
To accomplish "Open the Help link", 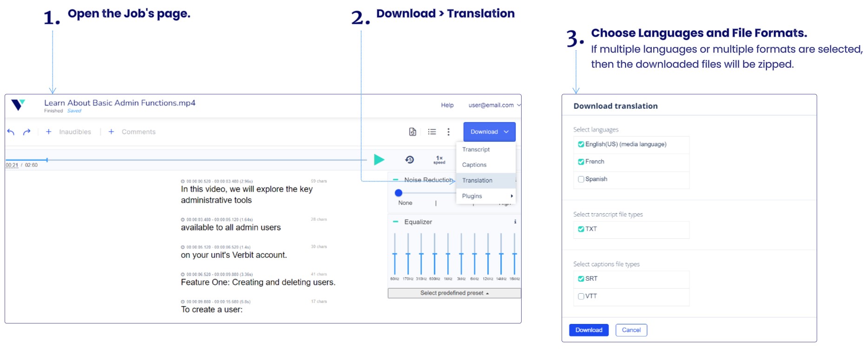I will click(447, 105).
